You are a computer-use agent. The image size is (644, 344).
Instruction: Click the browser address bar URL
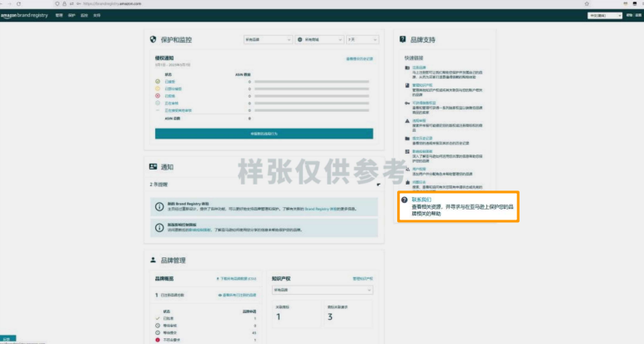pyautogui.click(x=112, y=3)
